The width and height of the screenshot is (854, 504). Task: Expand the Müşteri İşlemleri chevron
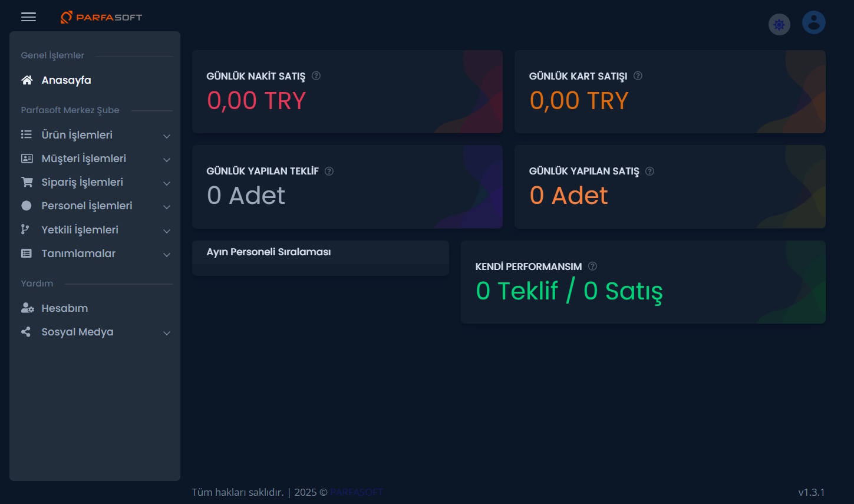pos(167,160)
